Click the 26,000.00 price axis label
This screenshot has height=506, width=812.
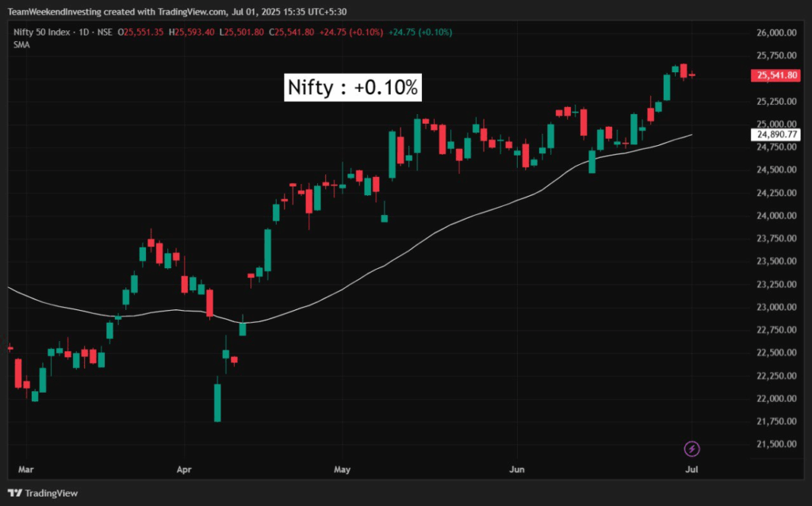tap(776, 33)
